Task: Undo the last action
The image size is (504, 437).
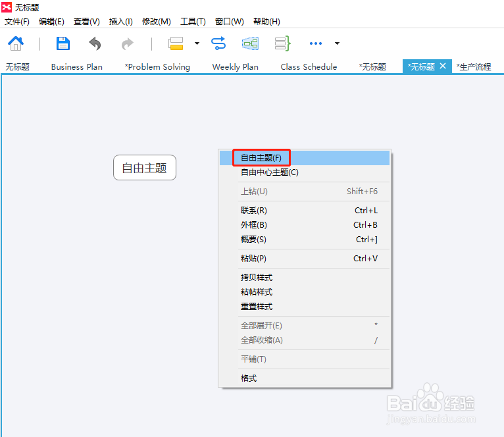Action: click(95, 43)
